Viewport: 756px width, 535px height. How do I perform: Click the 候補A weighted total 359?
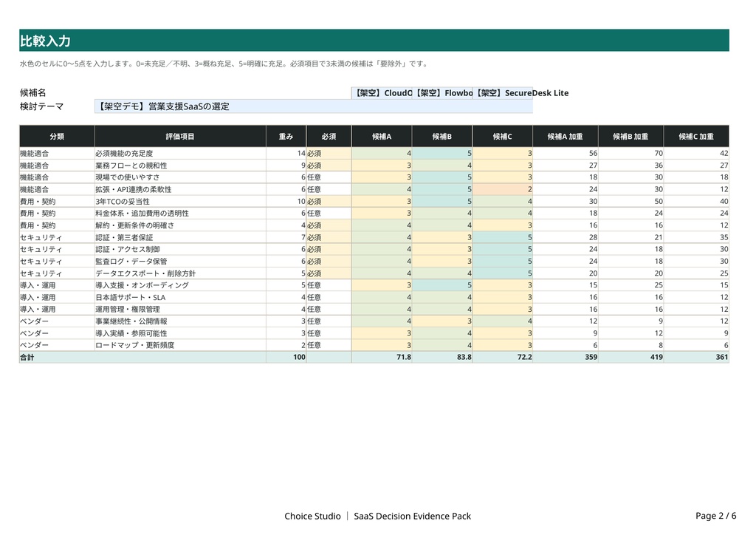[566, 357]
